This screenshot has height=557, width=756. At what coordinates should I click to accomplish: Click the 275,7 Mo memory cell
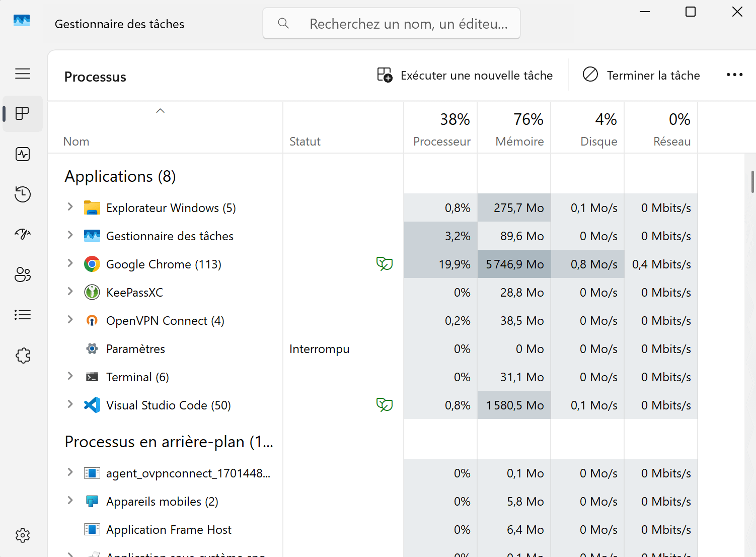pos(514,207)
